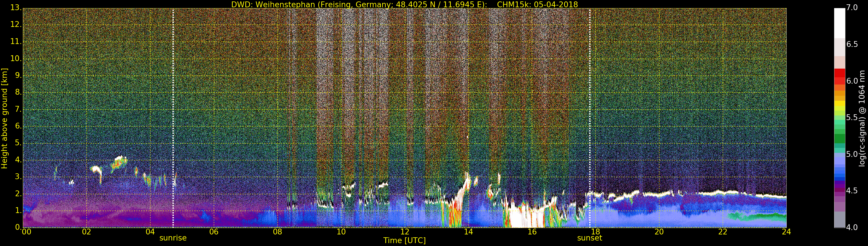Click the '14' time axis tick label

pyautogui.click(x=468, y=232)
